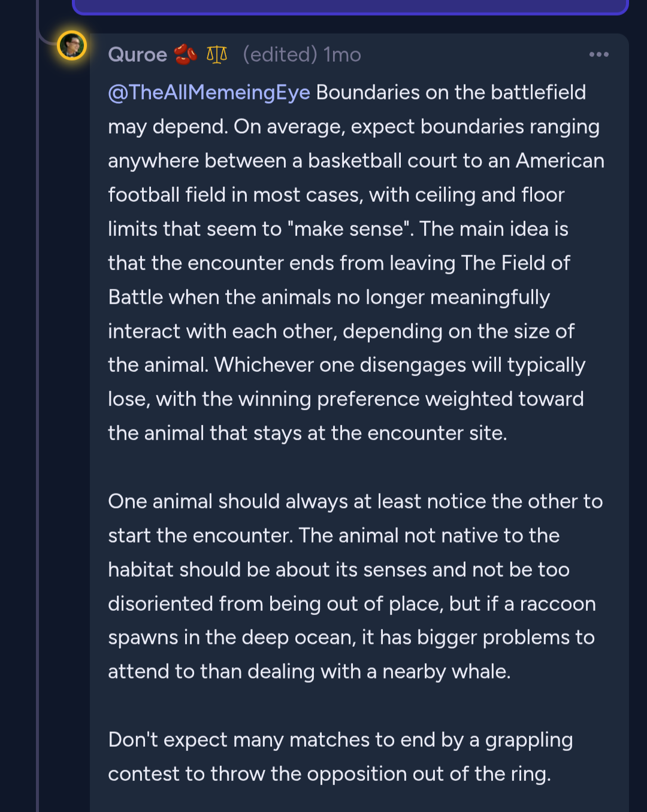Click the paragraph starting "Don't expect many matches"

pyautogui.click(x=340, y=757)
